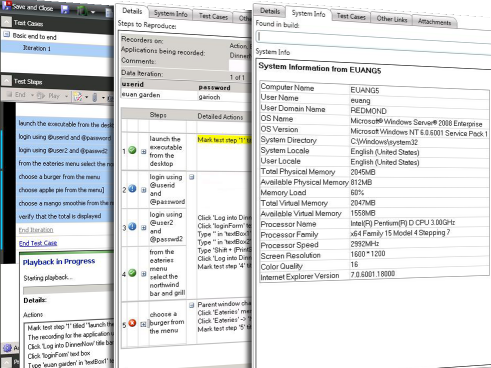491x368 pixels.
Task: Collapse step 5 detailed actions
Action: [192, 305]
